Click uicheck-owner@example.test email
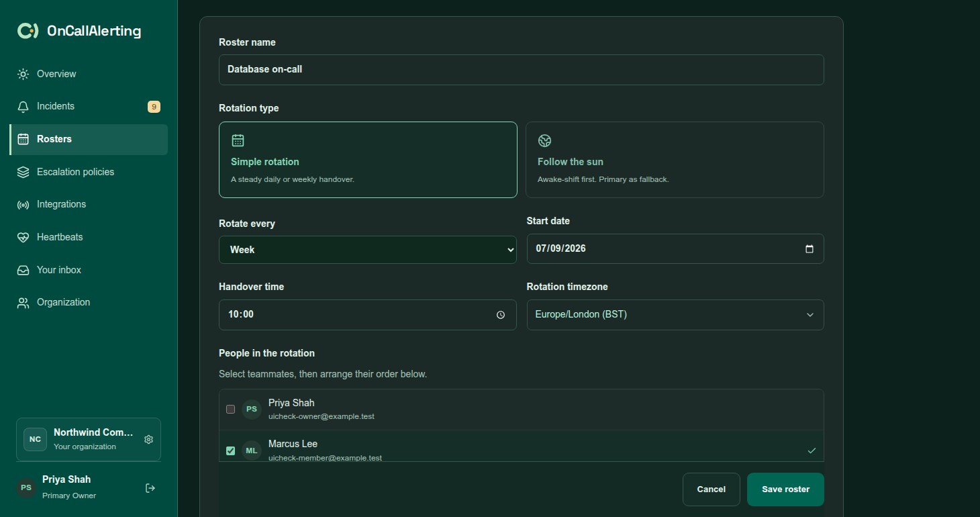 click(322, 416)
